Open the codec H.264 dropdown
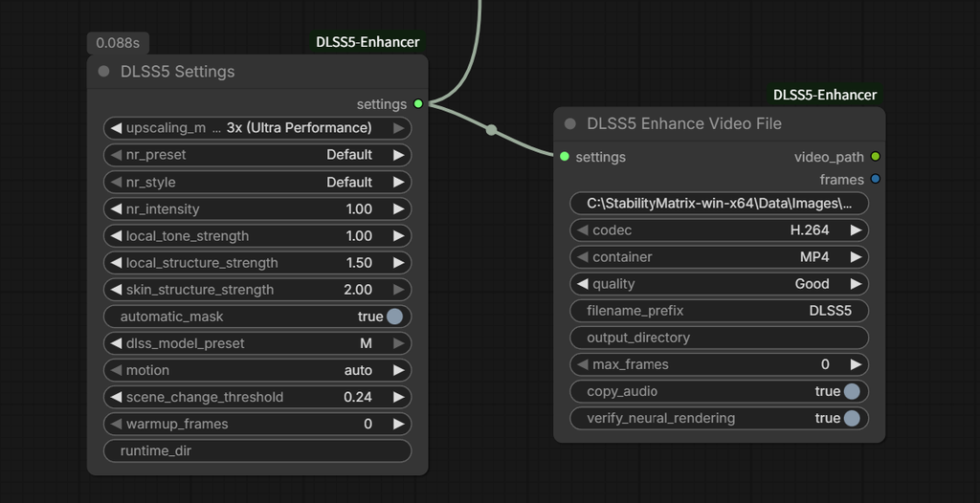980x503 pixels. click(x=720, y=230)
